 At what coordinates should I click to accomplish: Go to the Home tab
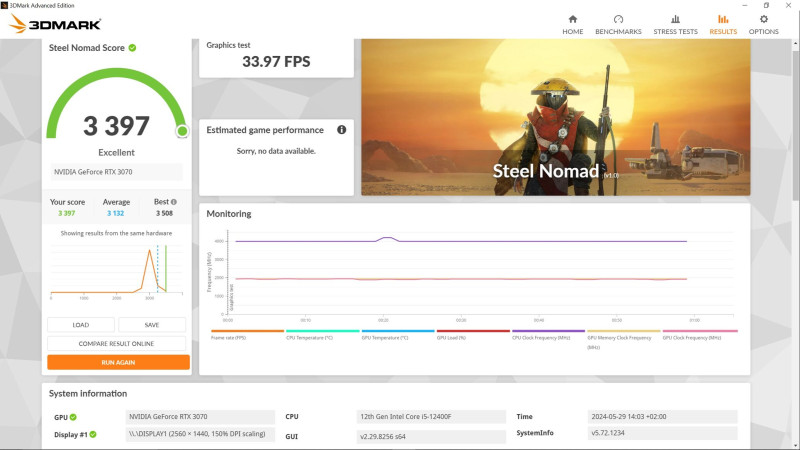(x=572, y=24)
